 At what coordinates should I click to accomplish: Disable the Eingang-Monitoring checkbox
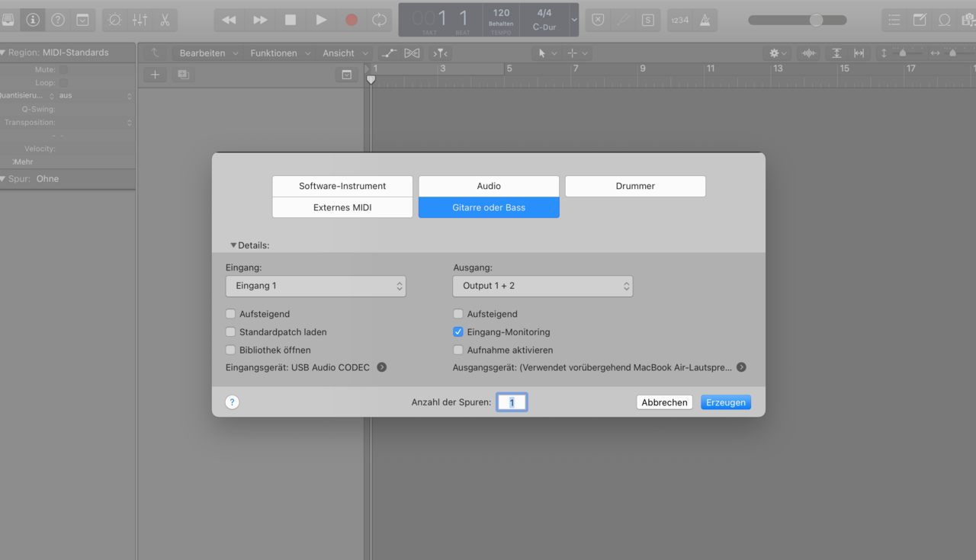458,332
